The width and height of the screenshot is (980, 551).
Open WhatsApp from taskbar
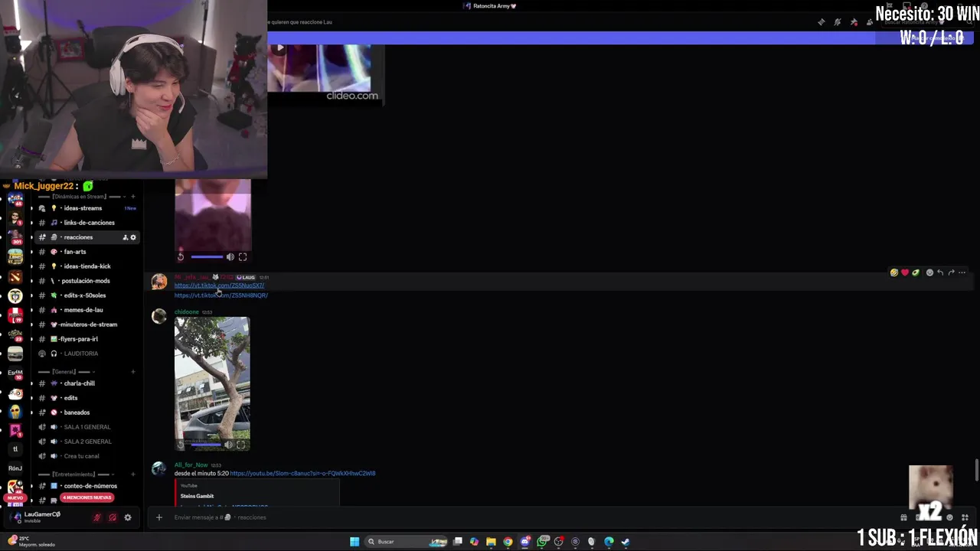(542, 542)
